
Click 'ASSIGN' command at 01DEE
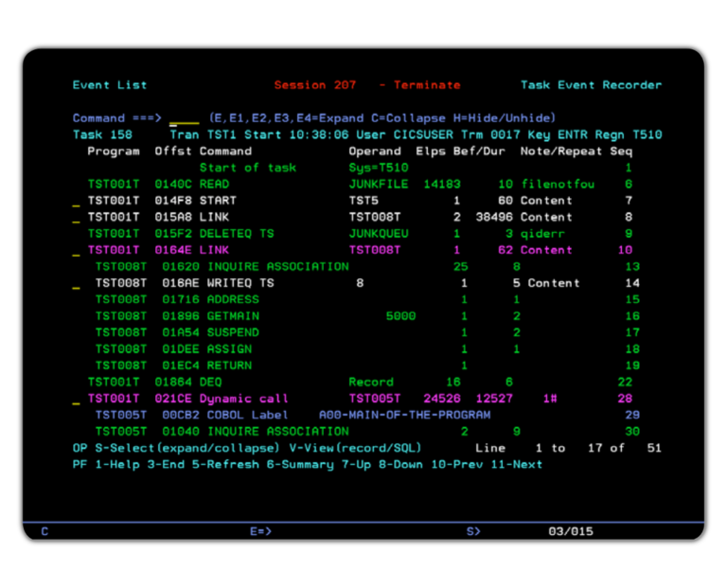(x=229, y=349)
